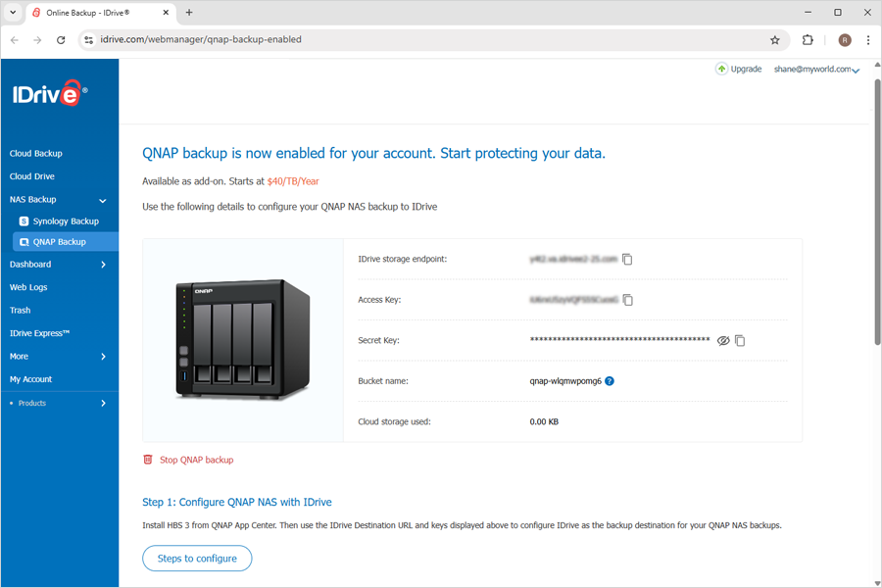Screen dimensions: 882x588
Task: Open Bucket name help tooltip
Action: click(610, 381)
